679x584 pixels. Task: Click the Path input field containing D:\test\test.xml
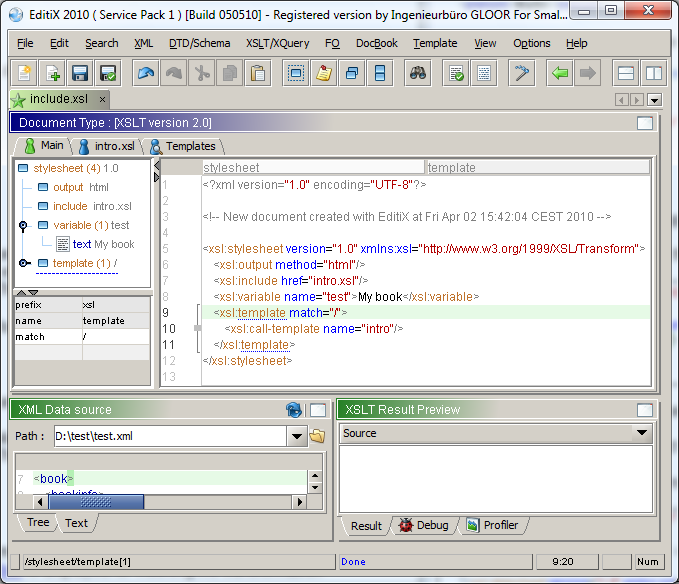tap(169, 436)
